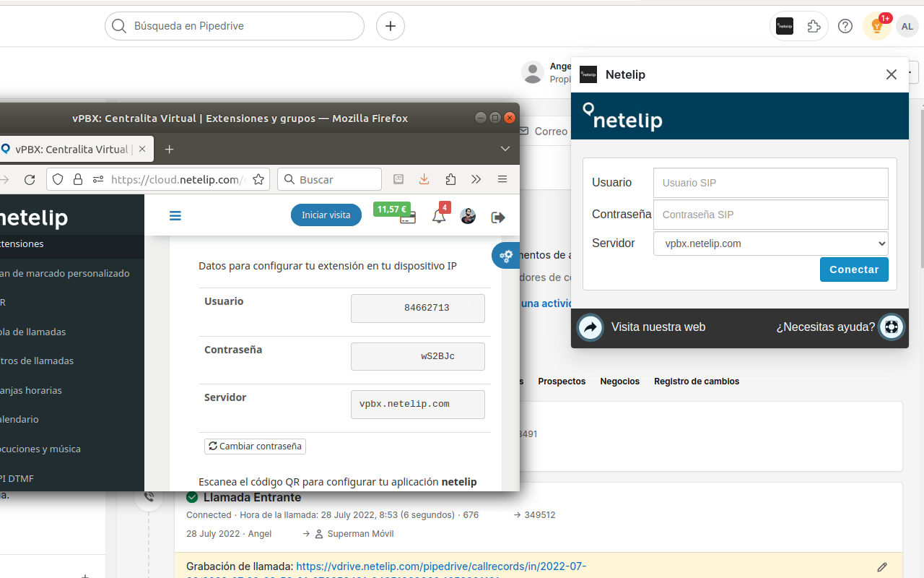The width and height of the screenshot is (924, 578).
Task: Open the Correo tab in Pipedrive
Action: [x=544, y=131]
